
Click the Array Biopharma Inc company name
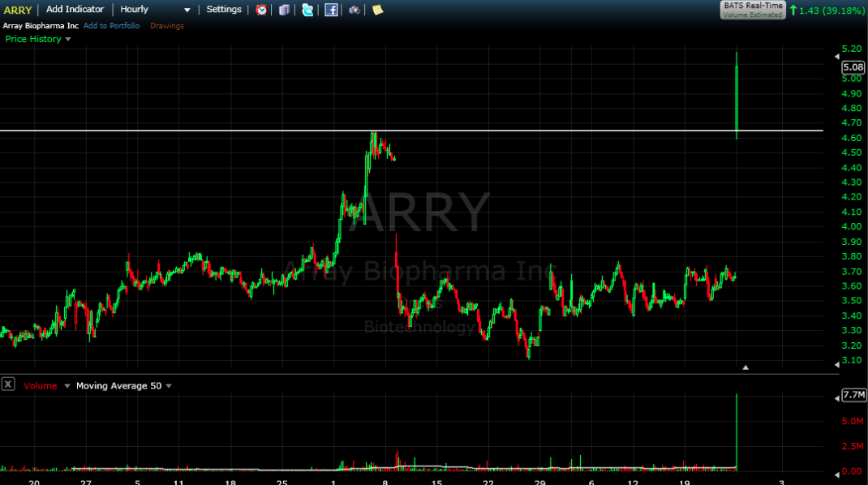(x=41, y=25)
